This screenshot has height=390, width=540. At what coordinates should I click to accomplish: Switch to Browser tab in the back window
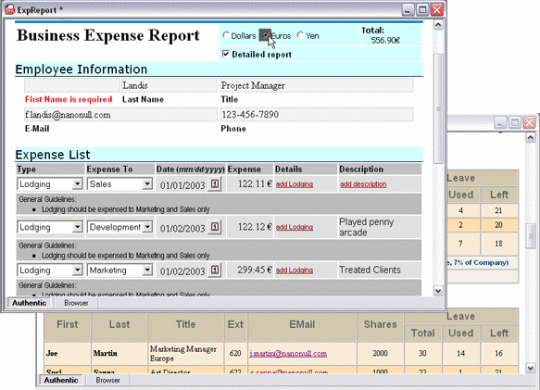[x=108, y=380]
